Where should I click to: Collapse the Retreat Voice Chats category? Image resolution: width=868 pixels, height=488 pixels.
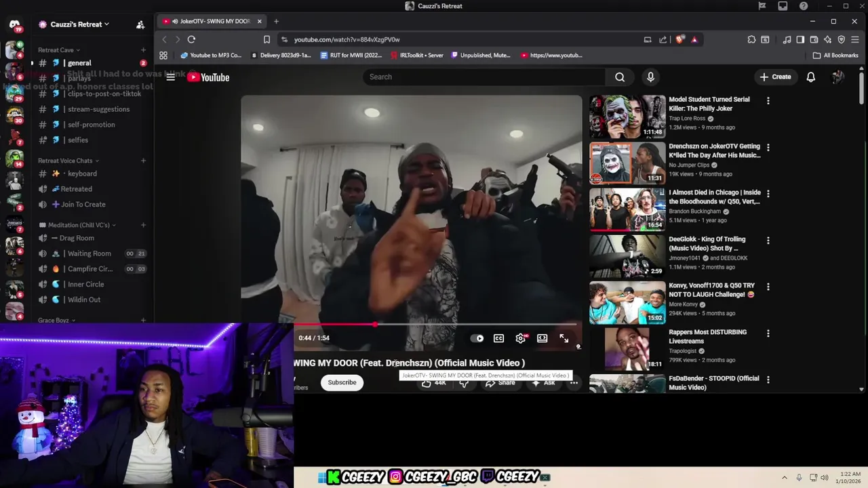point(68,161)
